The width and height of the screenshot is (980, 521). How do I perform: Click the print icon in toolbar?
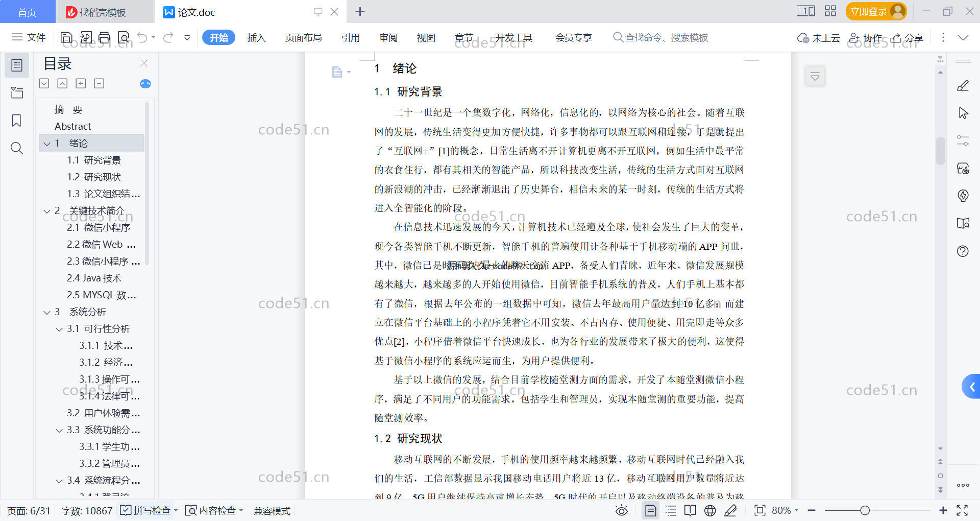point(105,37)
